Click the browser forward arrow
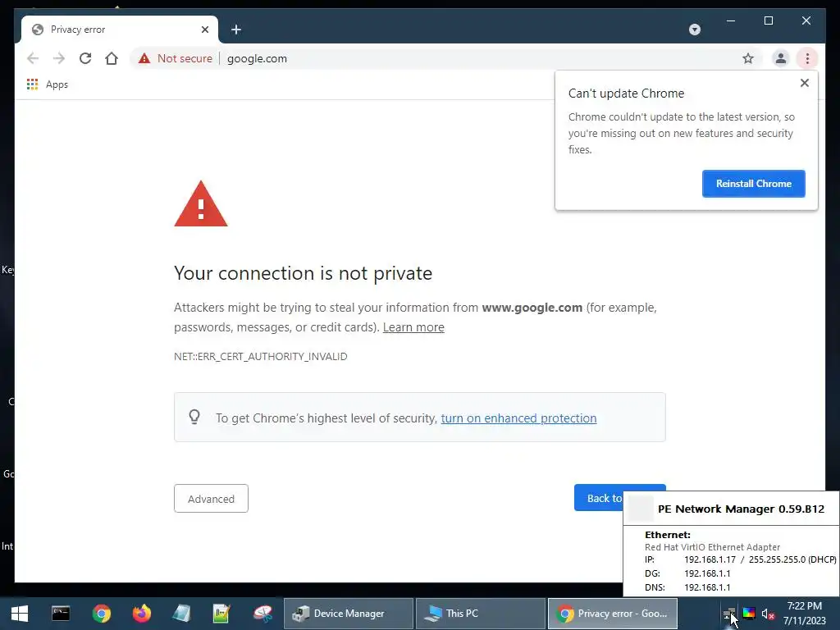 pos(59,58)
